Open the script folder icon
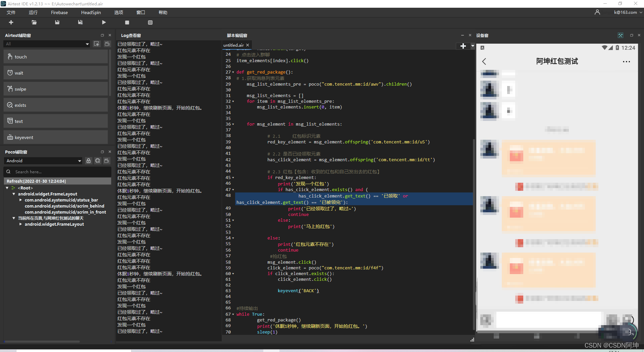Image resolution: width=644 pixels, height=352 pixels. 34,23
